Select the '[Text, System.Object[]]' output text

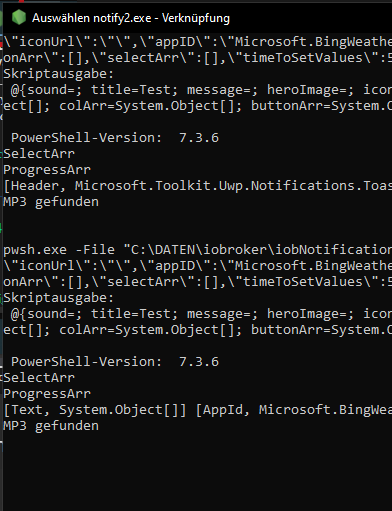(95, 410)
